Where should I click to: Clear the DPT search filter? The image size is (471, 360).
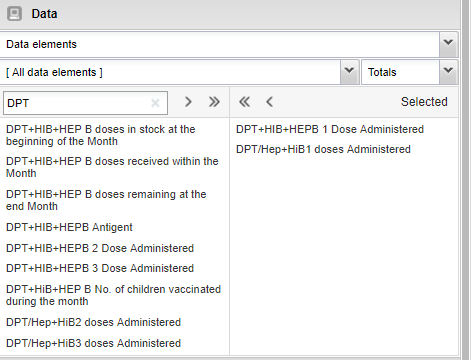155,103
